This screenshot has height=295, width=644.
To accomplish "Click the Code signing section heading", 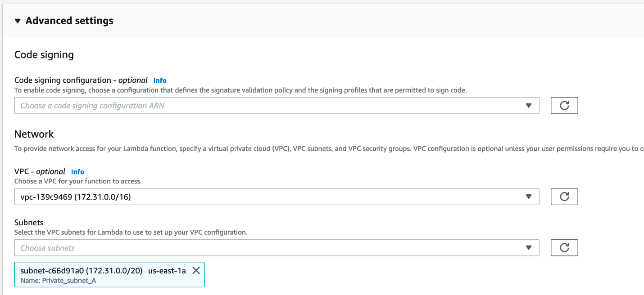I will coord(44,55).
